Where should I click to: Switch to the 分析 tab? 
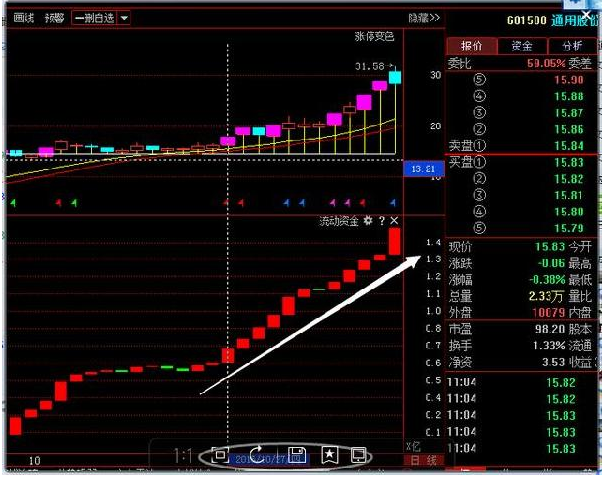[572, 46]
